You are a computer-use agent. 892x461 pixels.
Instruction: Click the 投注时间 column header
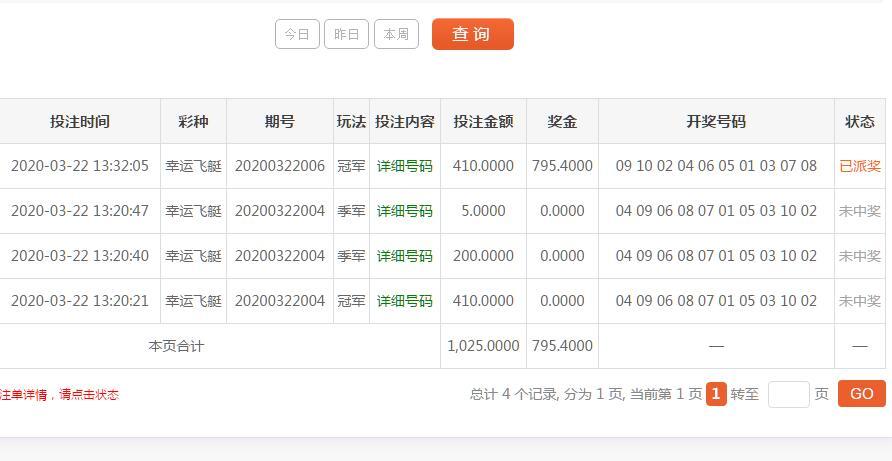click(80, 121)
